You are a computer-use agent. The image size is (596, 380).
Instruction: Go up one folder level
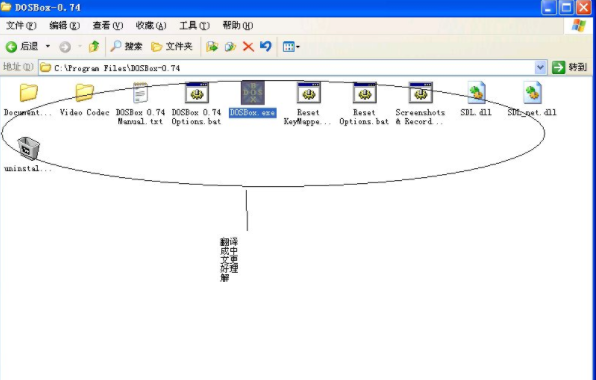pyautogui.click(x=94, y=46)
